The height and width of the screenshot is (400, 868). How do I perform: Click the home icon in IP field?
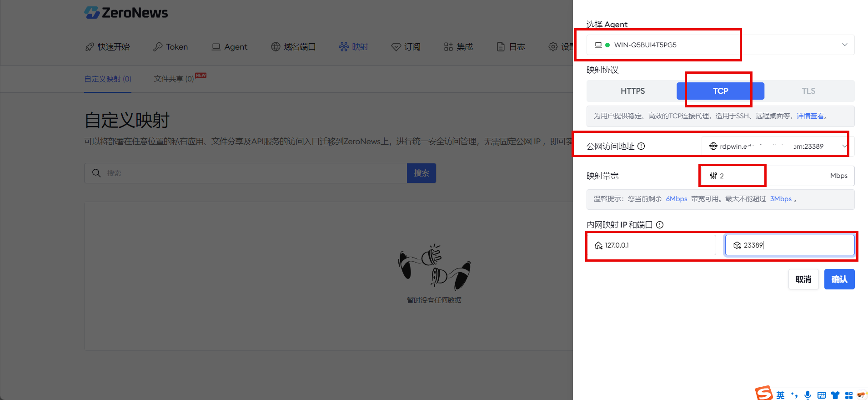598,245
